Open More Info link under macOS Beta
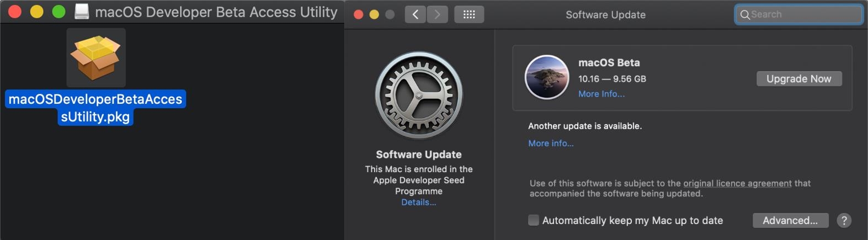The image size is (868, 240). coord(601,94)
